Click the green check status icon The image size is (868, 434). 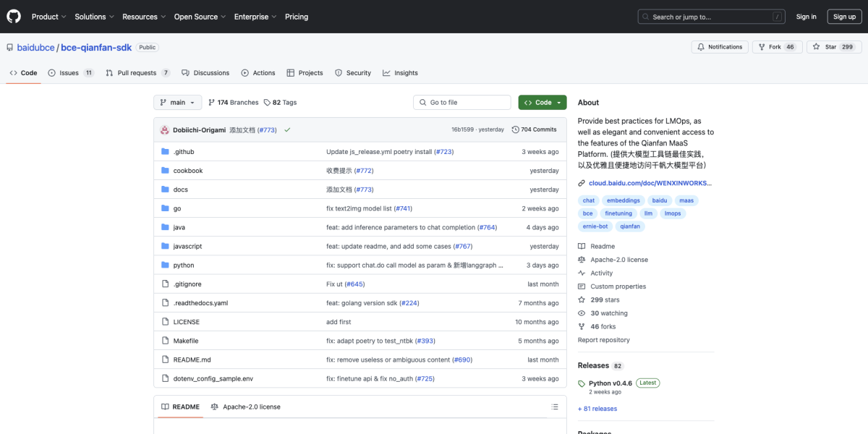[287, 129]
